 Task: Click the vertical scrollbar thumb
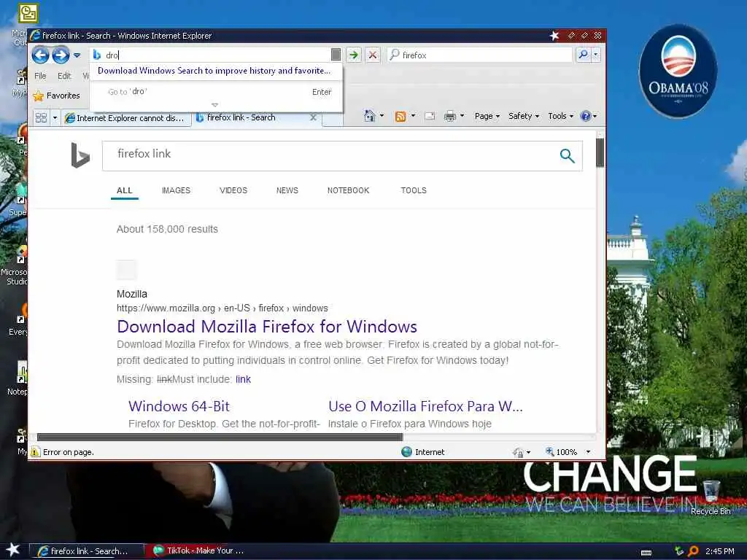click(600, 153)
